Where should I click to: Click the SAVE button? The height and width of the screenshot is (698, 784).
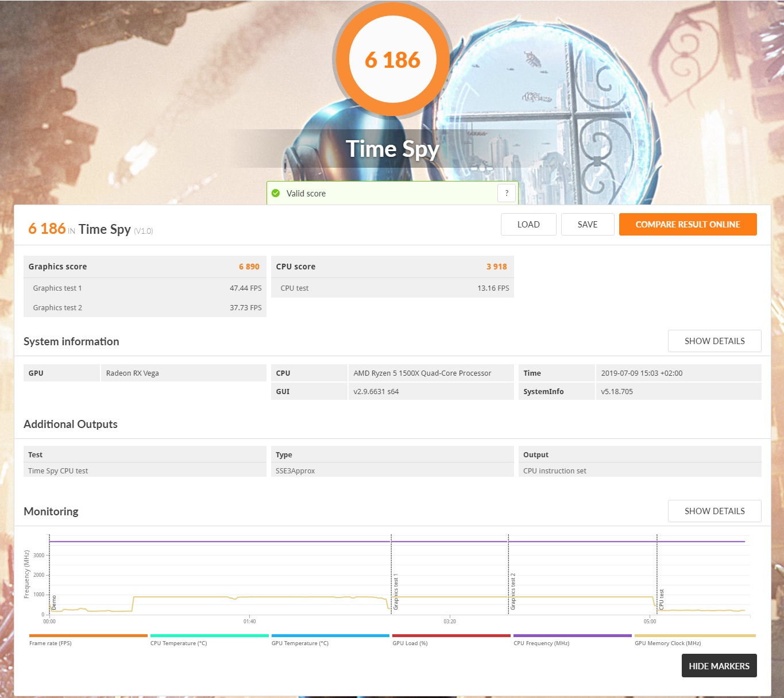(x=588, y=225)
